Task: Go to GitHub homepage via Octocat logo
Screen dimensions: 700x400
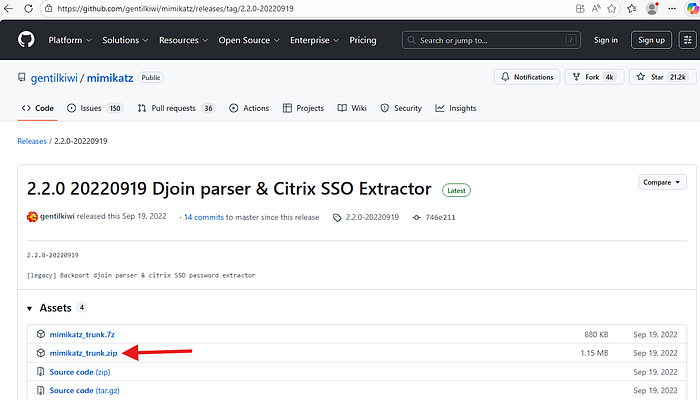Action: pyautogui.click(x=26, y=40)
